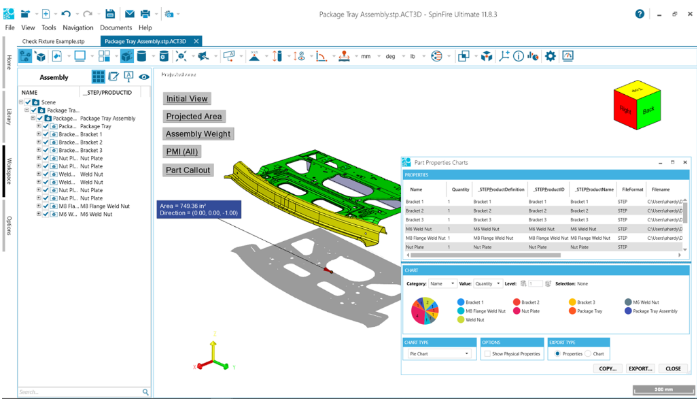697x402 pixels.
Task: Click the COPY... button in charts dialog
Action: coord(607,369)
